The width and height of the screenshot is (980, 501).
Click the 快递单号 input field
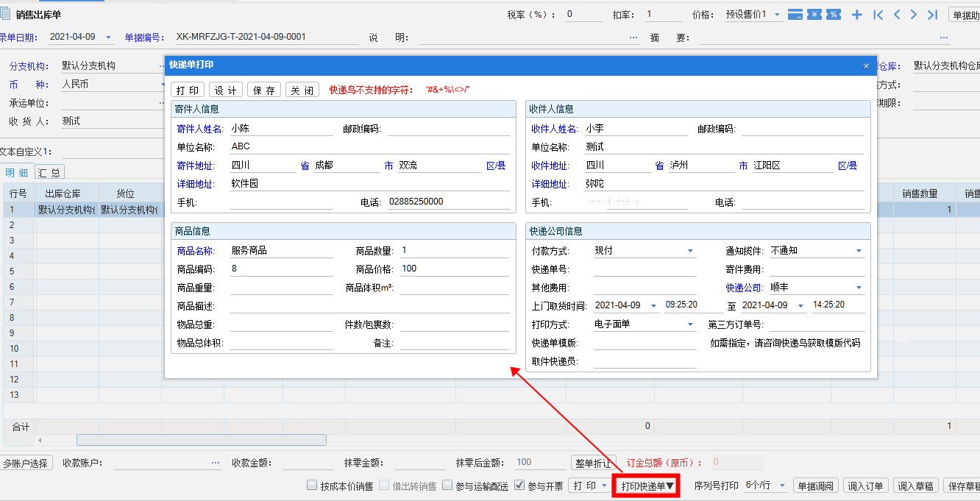click(645, 269)
